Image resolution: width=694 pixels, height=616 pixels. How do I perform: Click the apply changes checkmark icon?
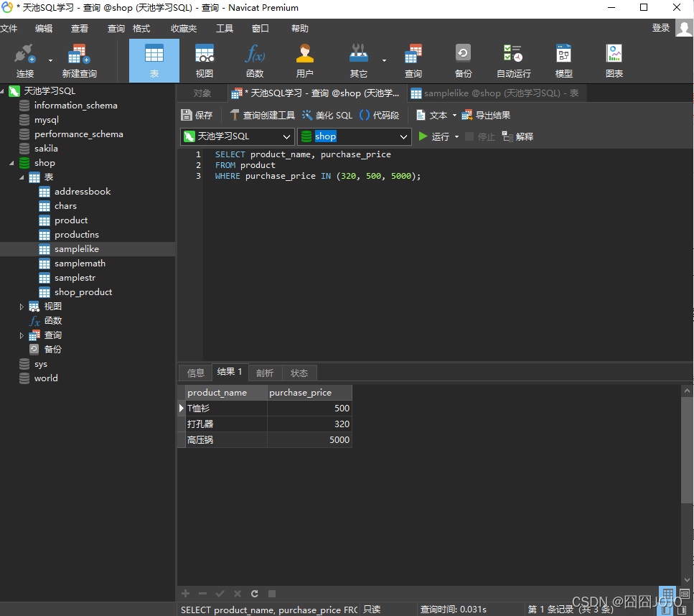(x=220, y=594)
